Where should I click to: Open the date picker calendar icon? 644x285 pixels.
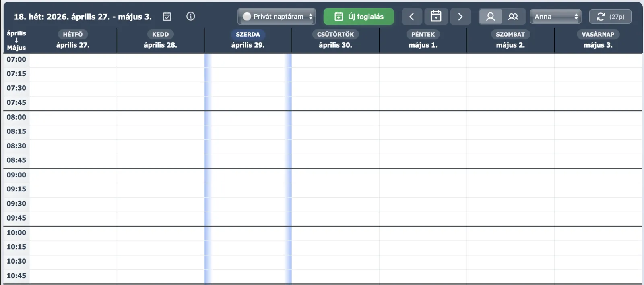tap(436, 17)
